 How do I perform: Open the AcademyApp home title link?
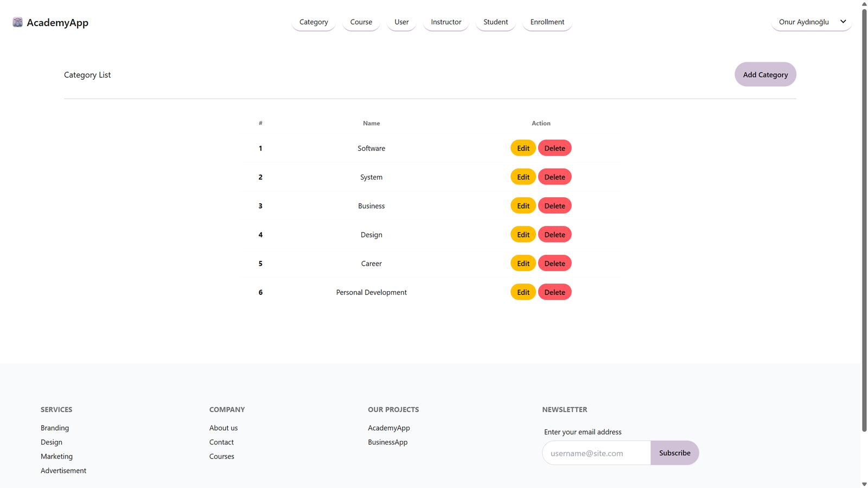[58, 22]
